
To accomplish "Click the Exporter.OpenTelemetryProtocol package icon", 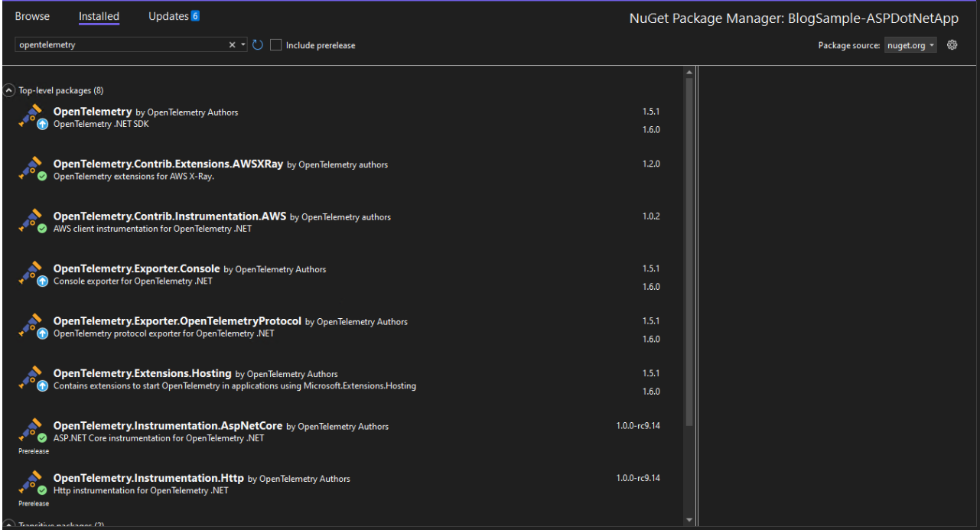I will pyautogui.click(x=31, y=325).
